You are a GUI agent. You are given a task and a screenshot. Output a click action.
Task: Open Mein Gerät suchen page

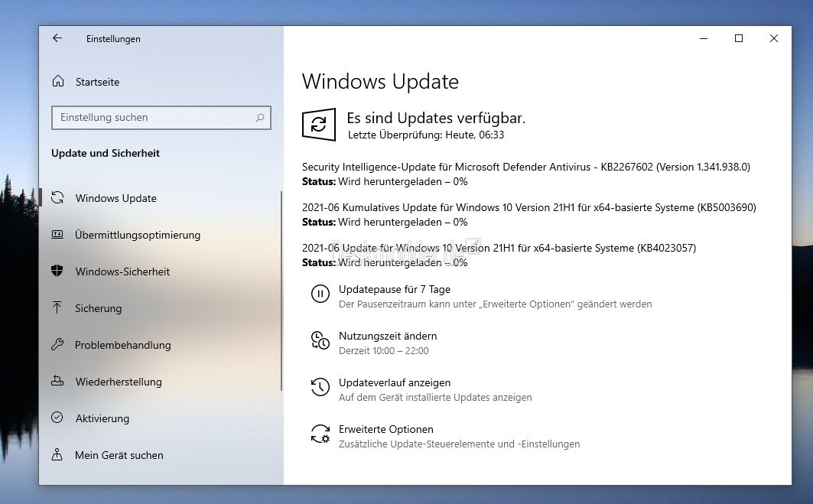119,455
